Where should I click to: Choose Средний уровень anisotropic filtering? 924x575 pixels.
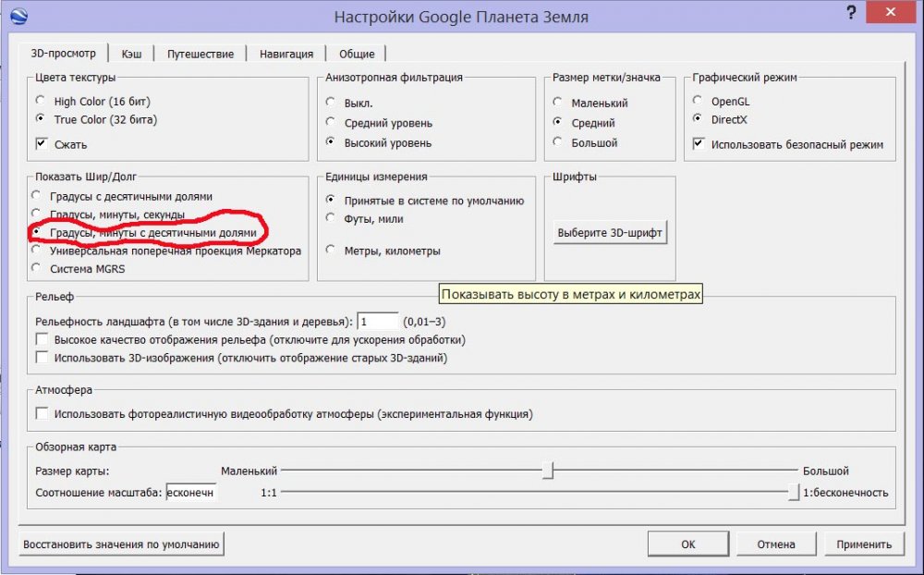[x=379, y=123]
